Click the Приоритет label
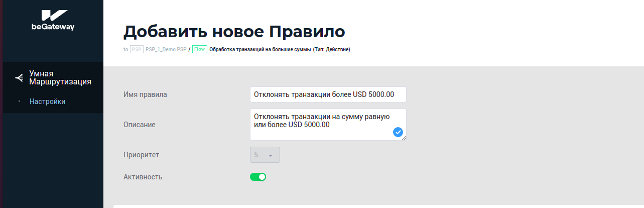This screenshot has height=208, width=644. [141, 155]
